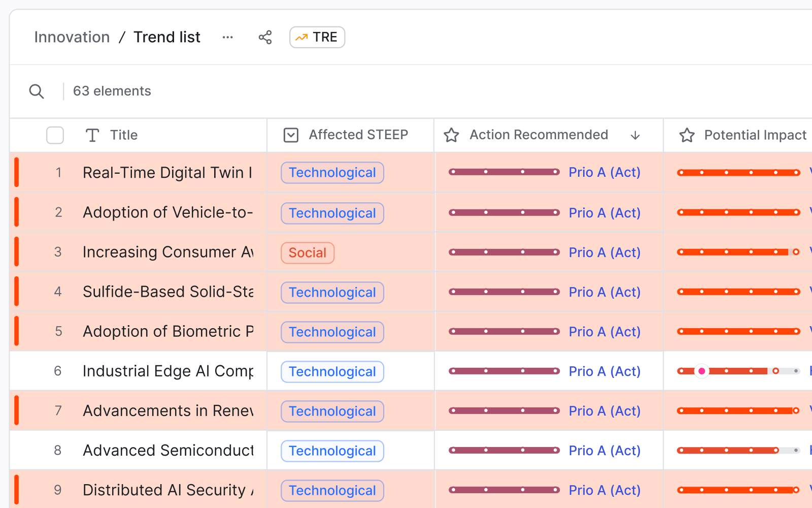Click the Potential Impact star icon

687,135
